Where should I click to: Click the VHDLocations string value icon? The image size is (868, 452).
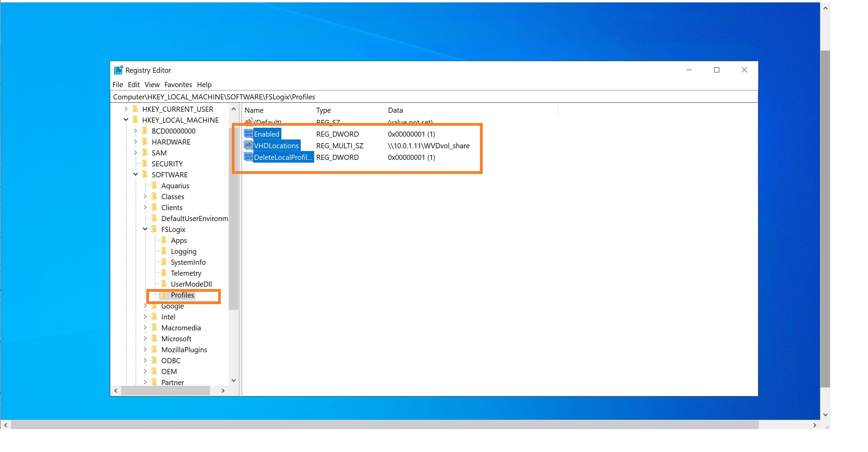248,146
